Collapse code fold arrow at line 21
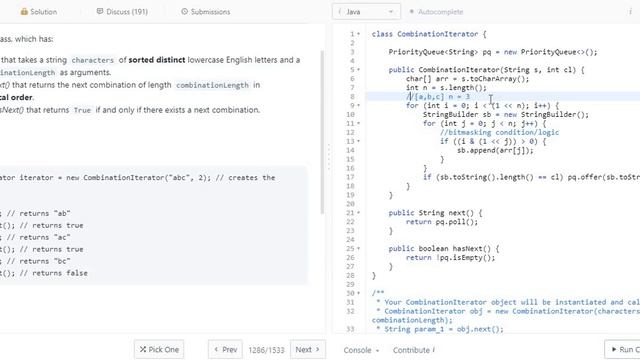The width and height of the screenshot is (640, 360). pyautogui.click(x=359, y=213)
